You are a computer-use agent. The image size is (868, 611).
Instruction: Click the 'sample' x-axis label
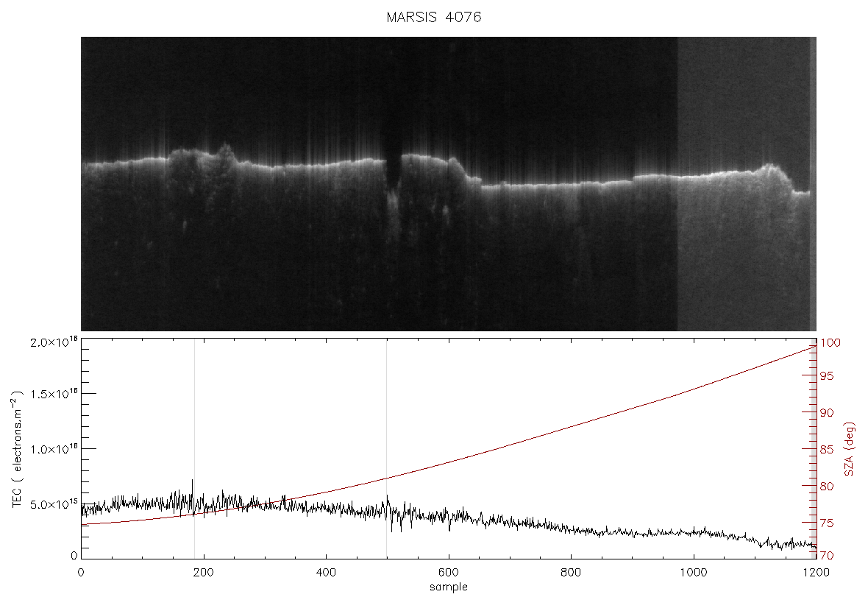click(449, 587)
